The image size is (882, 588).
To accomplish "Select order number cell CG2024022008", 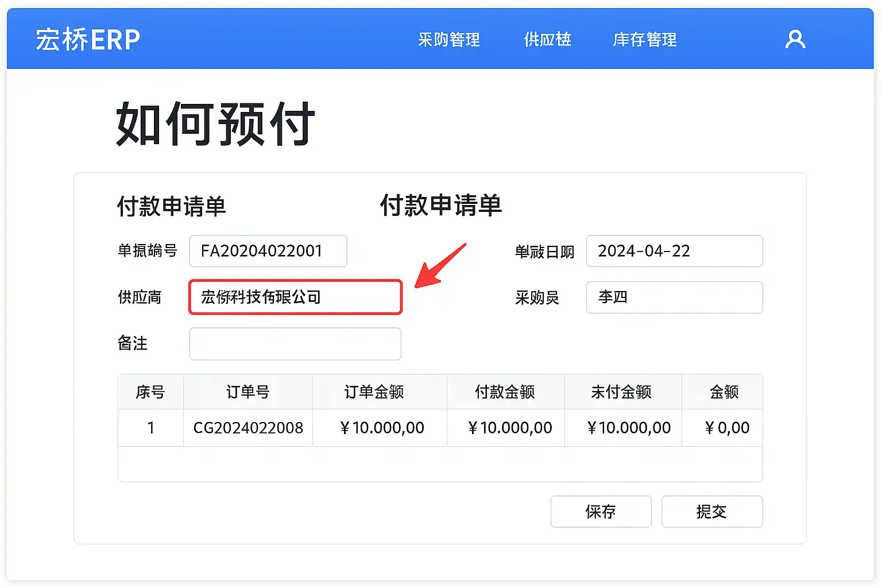I will coord(248,428).
